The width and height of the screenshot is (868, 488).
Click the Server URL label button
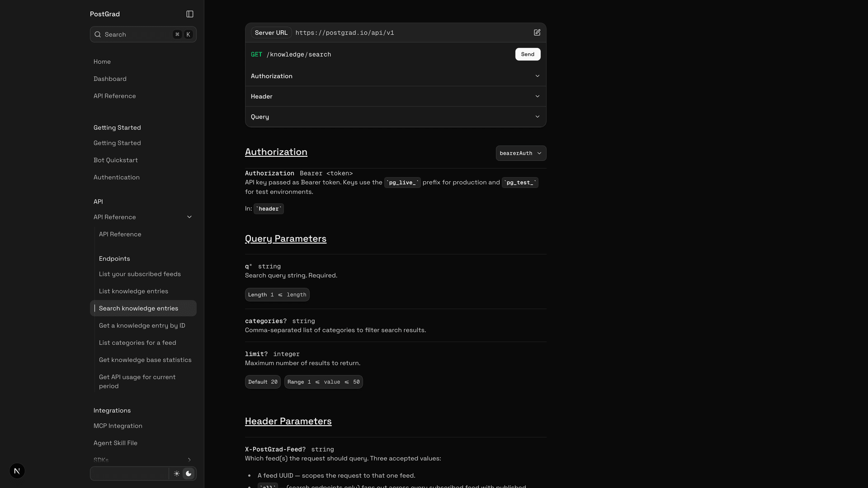271,33
